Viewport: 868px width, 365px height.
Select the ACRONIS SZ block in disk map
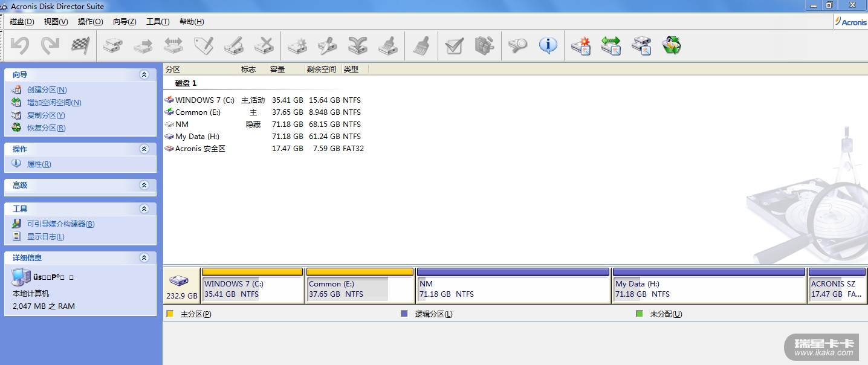coord(837,286)
